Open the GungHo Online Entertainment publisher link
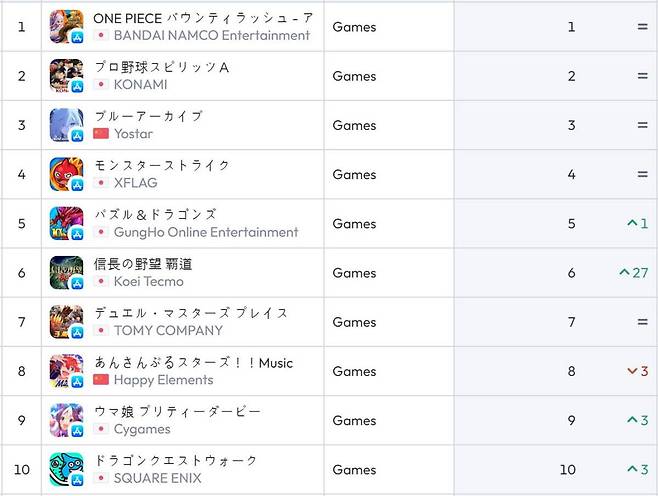 pos(205,232)
